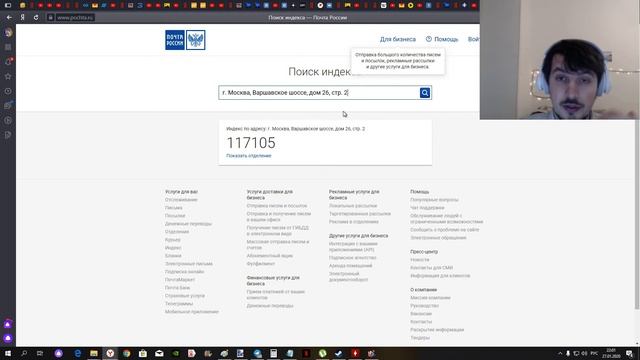Open Новости footer link

coord(420,260)
